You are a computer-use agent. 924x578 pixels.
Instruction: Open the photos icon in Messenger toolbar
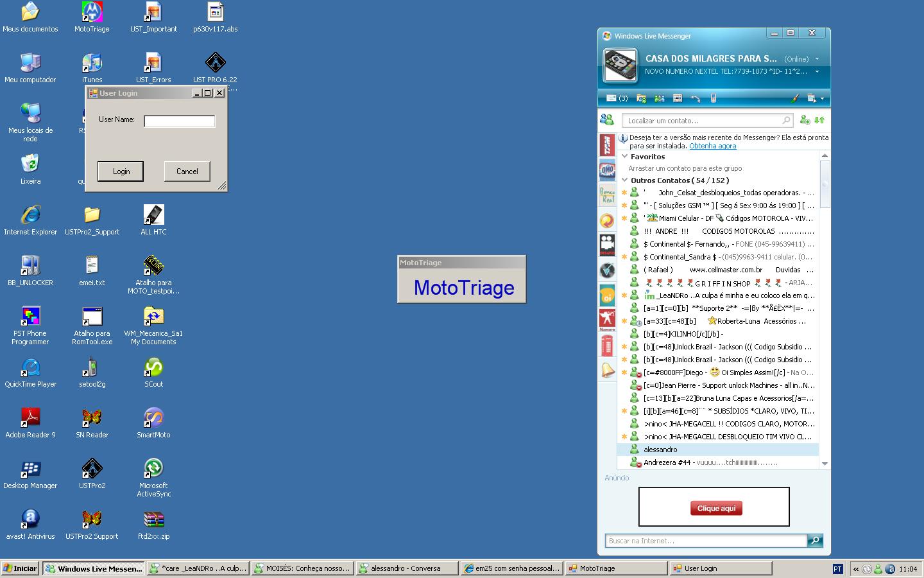point(677,98)
